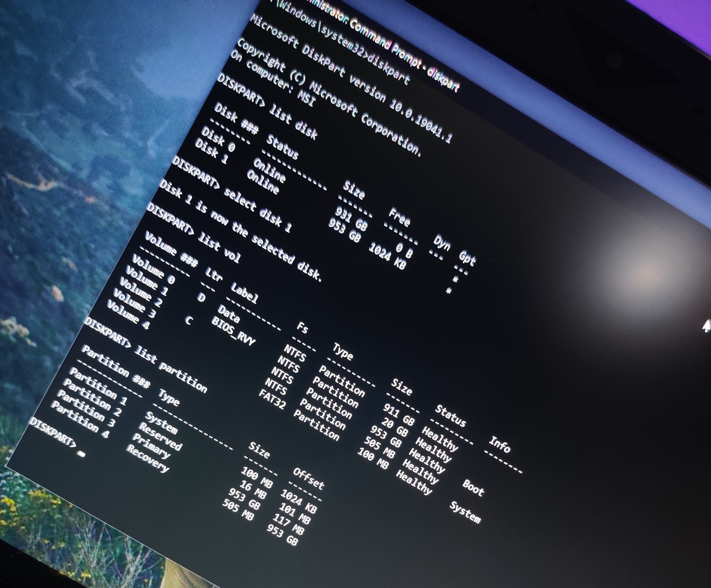This screenshot has height=588, width=711.
Task: Click the "Partition 3" row label
Action: coord(86,409)
